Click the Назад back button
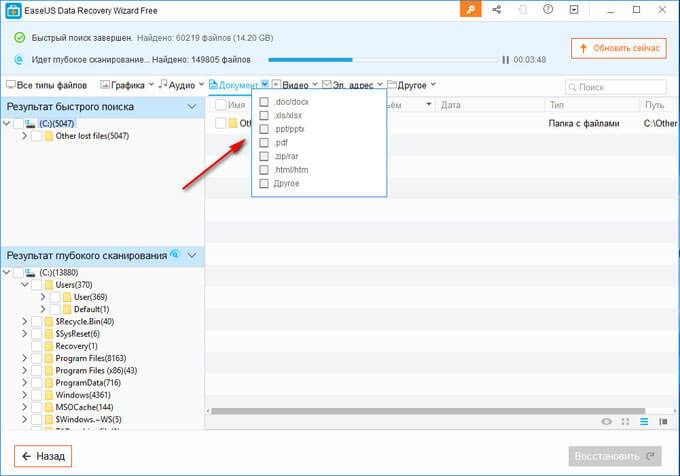The height and width of the screenshot is (476, 680). tap(43, 456)
